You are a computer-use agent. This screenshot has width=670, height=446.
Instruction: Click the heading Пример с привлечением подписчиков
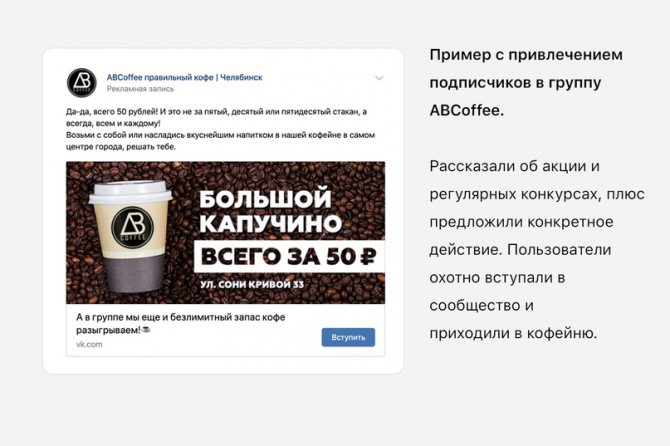tap(526, 82)
